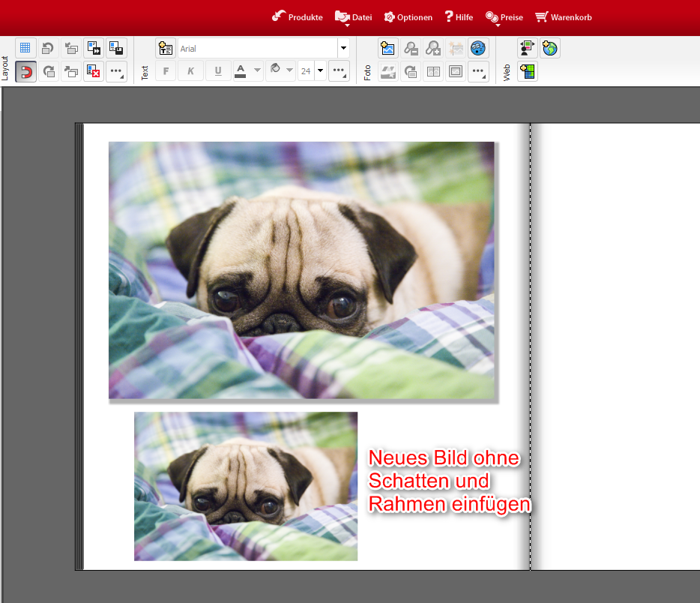Image resolution: width=700 pixels, height=603 pixels.
Task: Toggle the layout grid display
Action: point(25,48)
